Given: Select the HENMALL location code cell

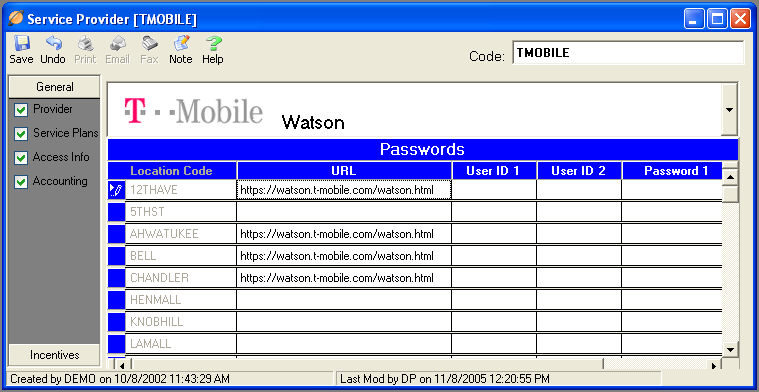Looking at the screenshot, I should click(181, 300).
